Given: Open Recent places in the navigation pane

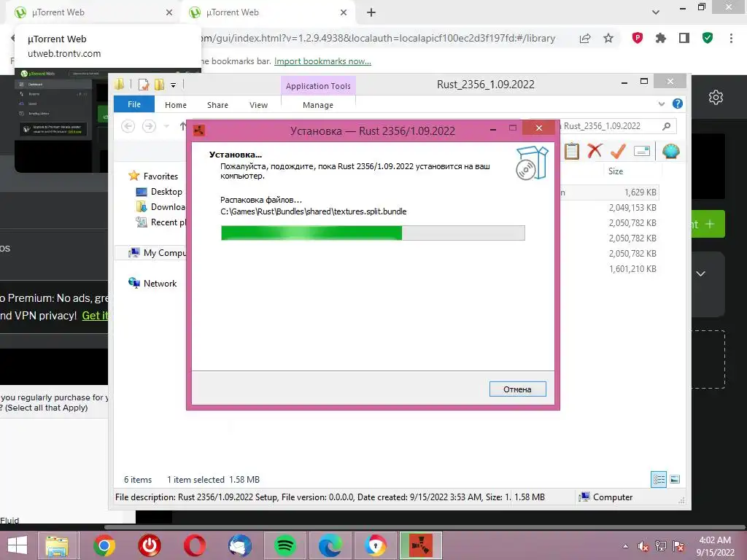Looking at the screenshot, I should tap(160, 222).
